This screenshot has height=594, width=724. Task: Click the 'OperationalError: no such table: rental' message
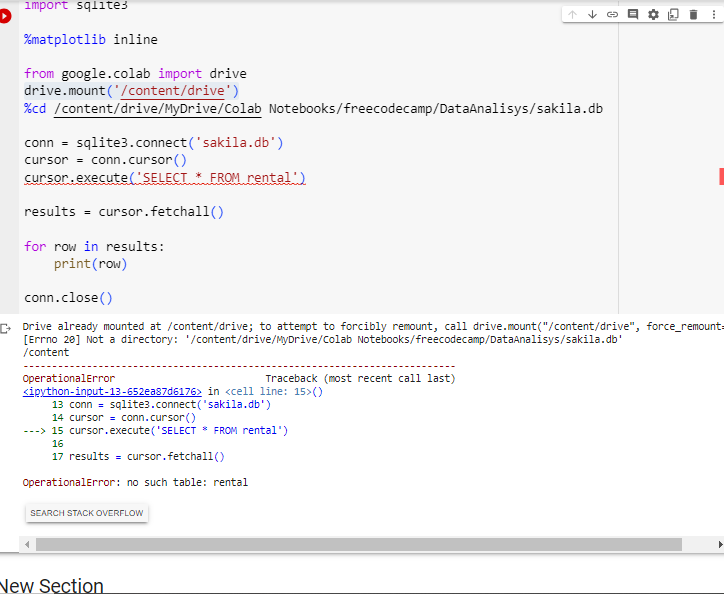(135, 483)
